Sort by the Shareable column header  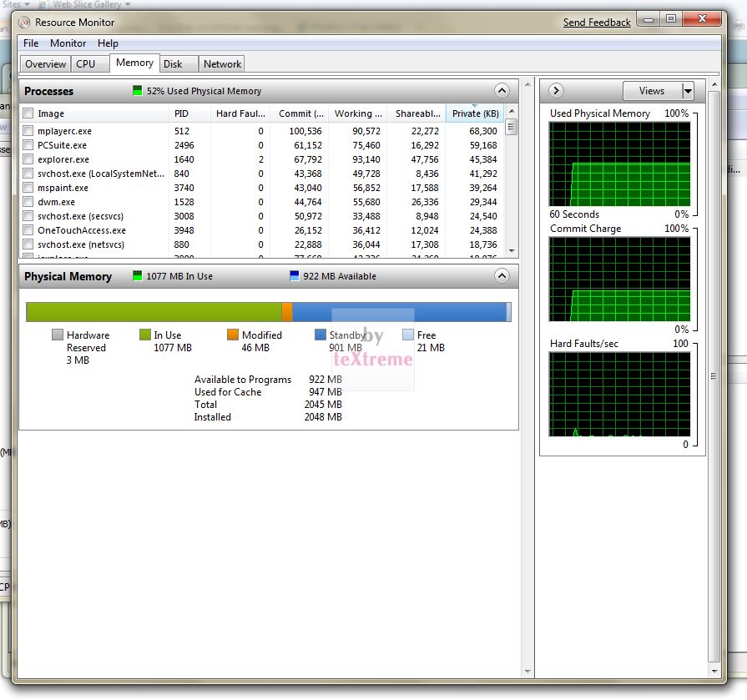click(x=416, y=113)
